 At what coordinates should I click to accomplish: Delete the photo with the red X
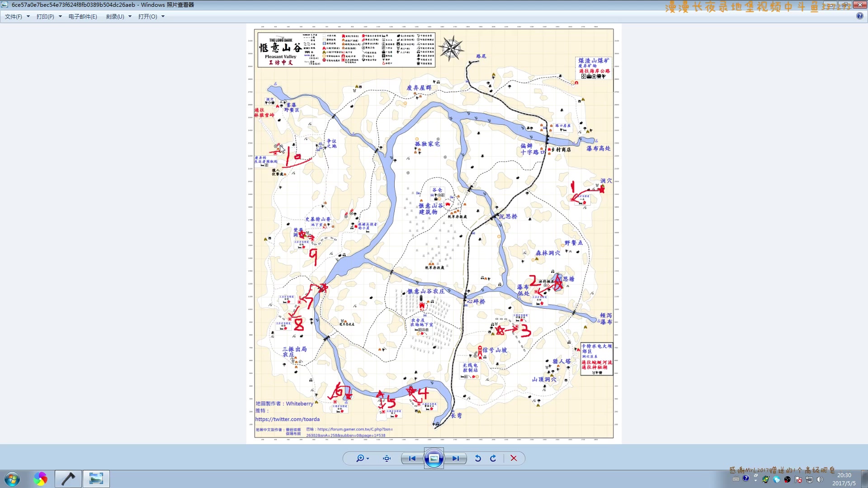(x=514, y=458)
